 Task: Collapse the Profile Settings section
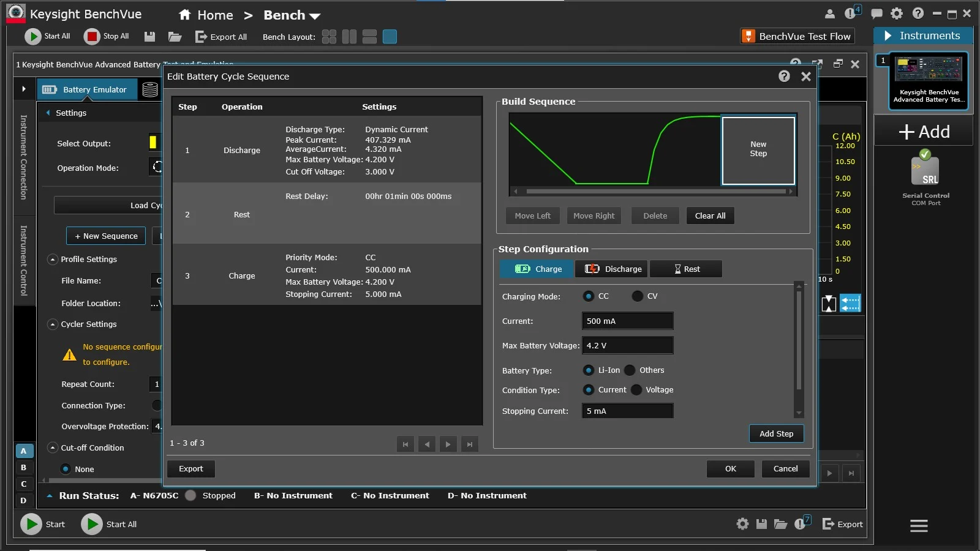click(53, 260)
